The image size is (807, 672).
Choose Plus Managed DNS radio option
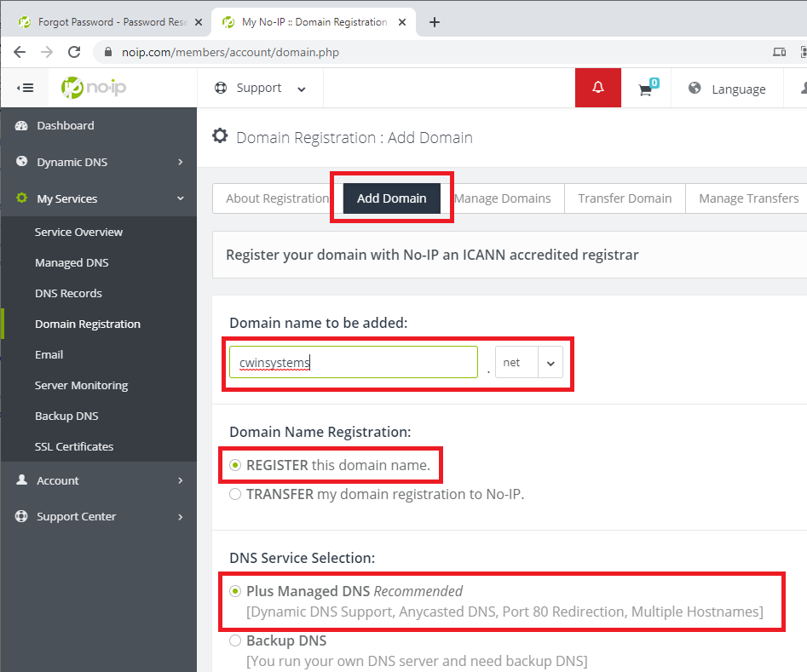[x=236, y=591]
